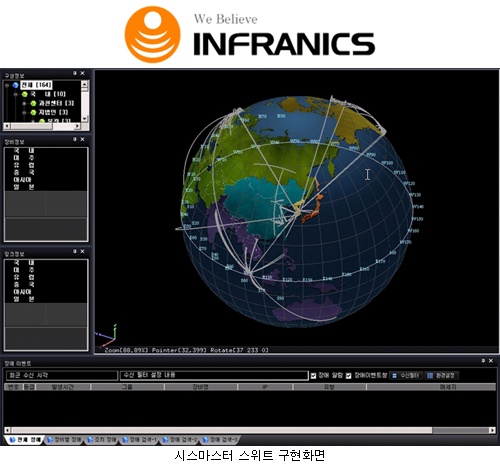Click the 수신 필터 설정 내용 field
Viewport: 500px width, 466px height.
[214, 376]
